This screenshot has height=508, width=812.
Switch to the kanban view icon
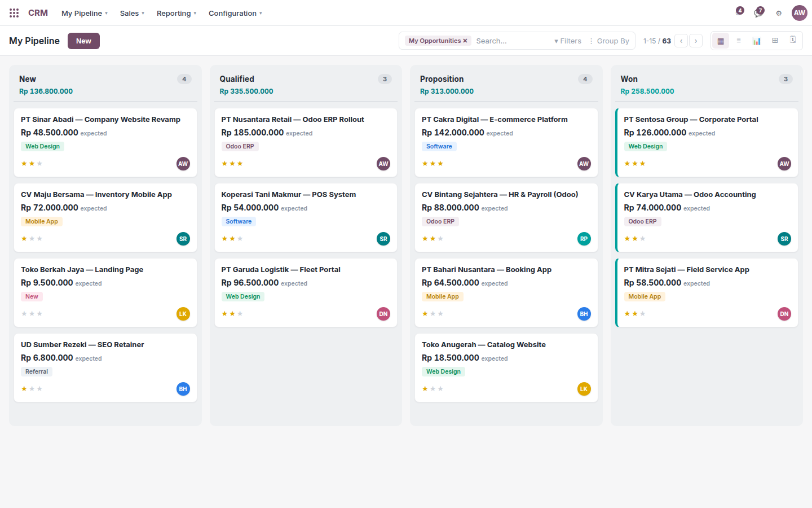point(721,41)
